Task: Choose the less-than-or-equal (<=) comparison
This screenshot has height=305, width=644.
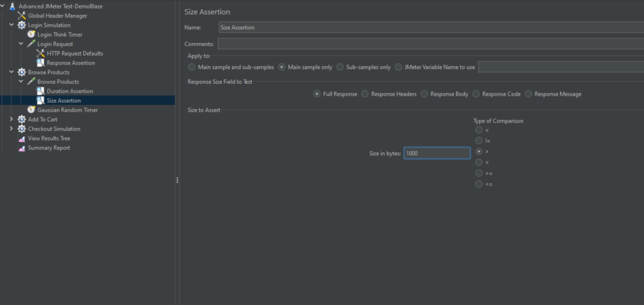Action: click(479, 184)
